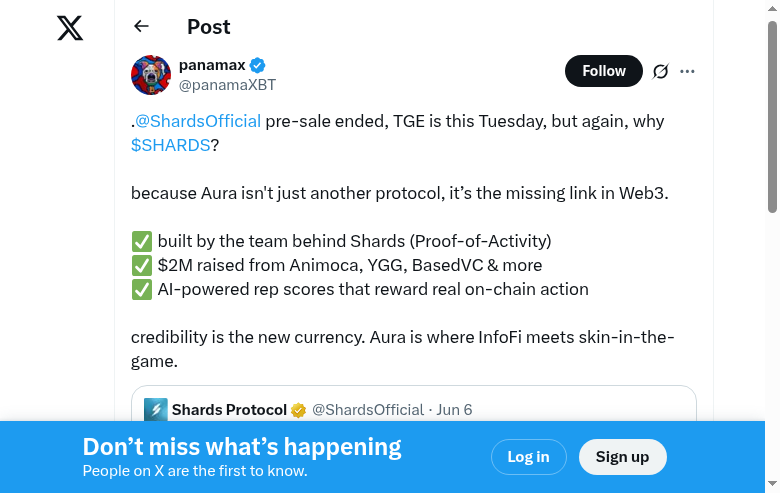Open the post's More options menu
This screenshot has height=493, width=780.
point(687,71)
